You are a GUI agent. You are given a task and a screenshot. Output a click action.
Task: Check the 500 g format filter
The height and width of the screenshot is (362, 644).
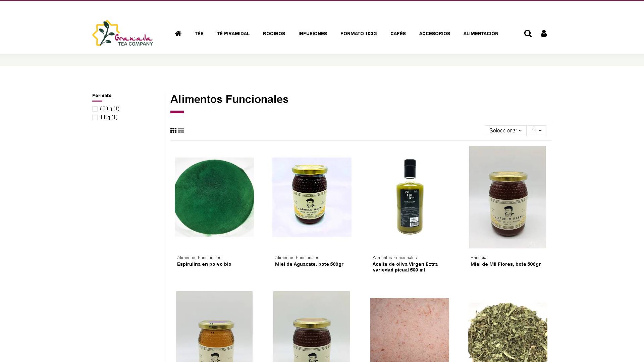point(95,109)
